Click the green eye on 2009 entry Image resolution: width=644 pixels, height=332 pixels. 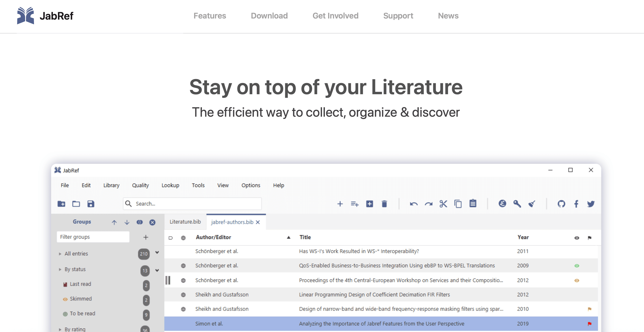click(577, 266)
